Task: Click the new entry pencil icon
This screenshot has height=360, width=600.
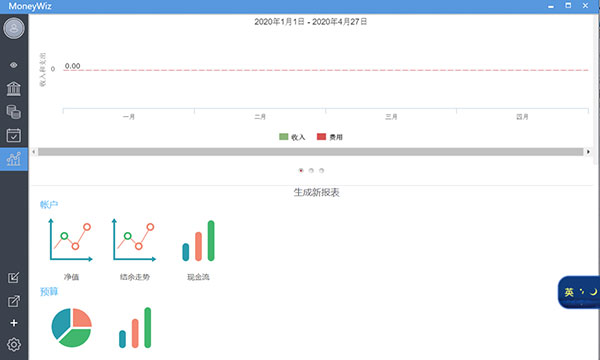Action: coord(14,278)
